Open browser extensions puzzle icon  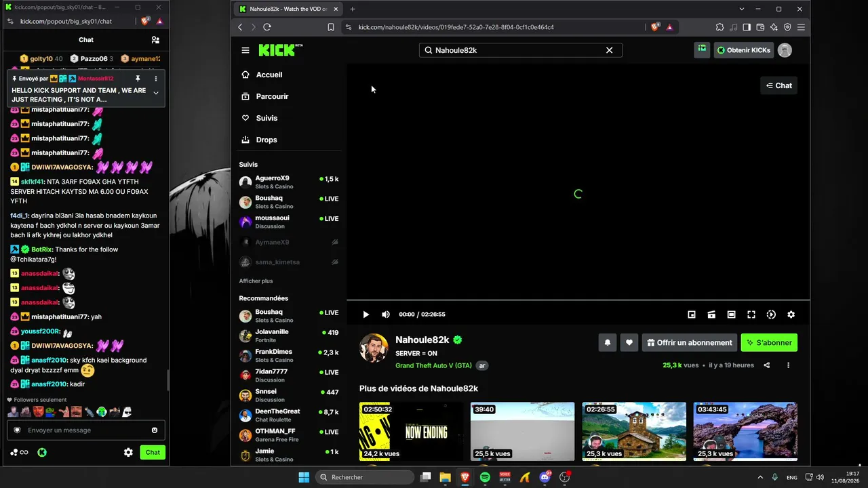(x=719, y=27)
